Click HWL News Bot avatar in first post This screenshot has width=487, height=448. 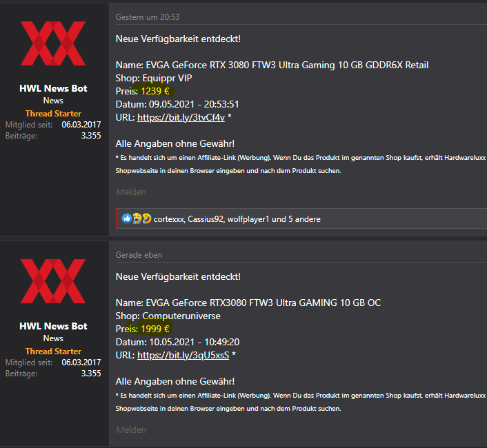[53, 43]
